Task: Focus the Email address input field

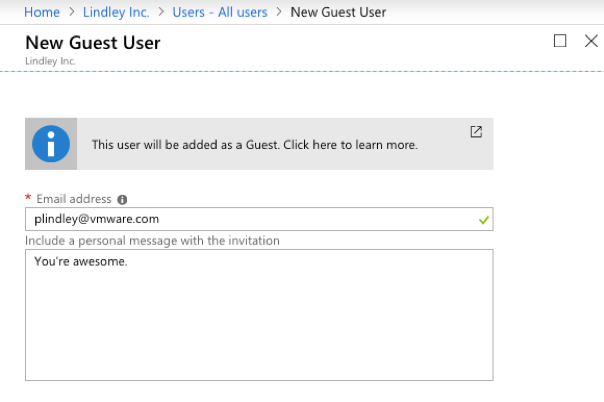Action: 250,219
